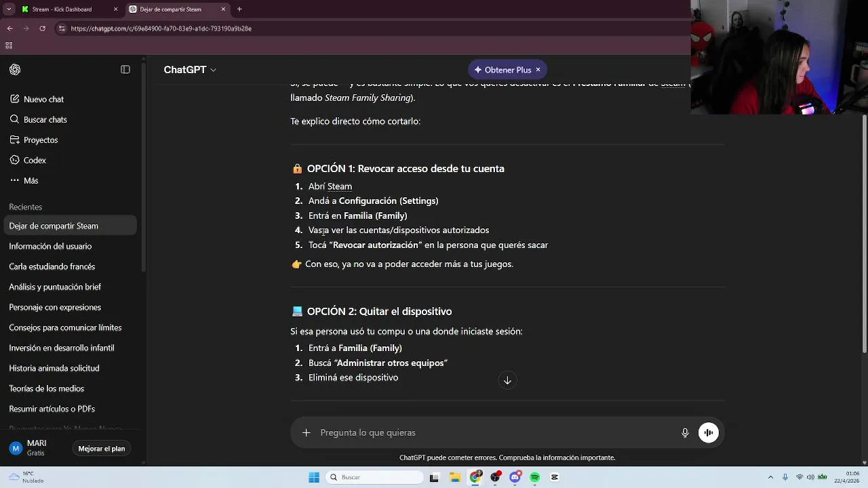Viewport: 868px width, 488px height.
Task: Open the ChatGPT model dropdown
Action: (190, 70)
